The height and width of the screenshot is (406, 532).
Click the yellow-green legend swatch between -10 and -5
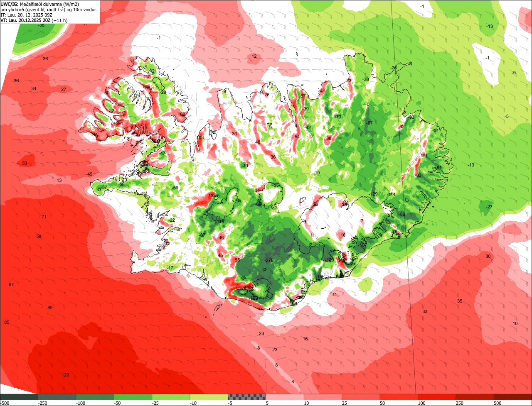209,397
